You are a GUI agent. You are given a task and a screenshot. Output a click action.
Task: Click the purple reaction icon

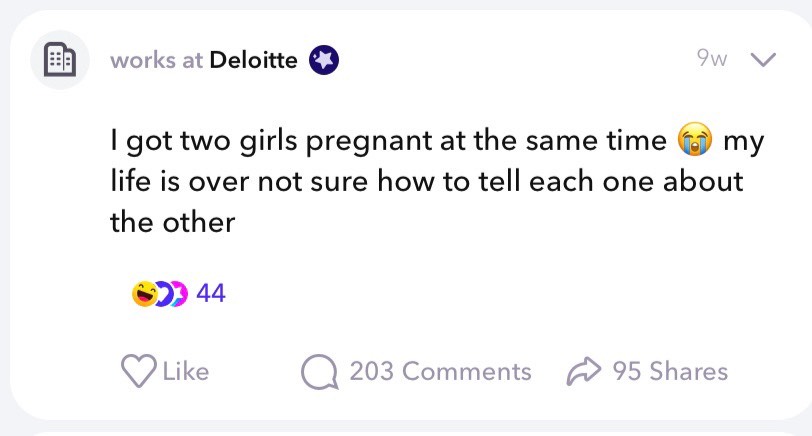click(x=165, y=294)
